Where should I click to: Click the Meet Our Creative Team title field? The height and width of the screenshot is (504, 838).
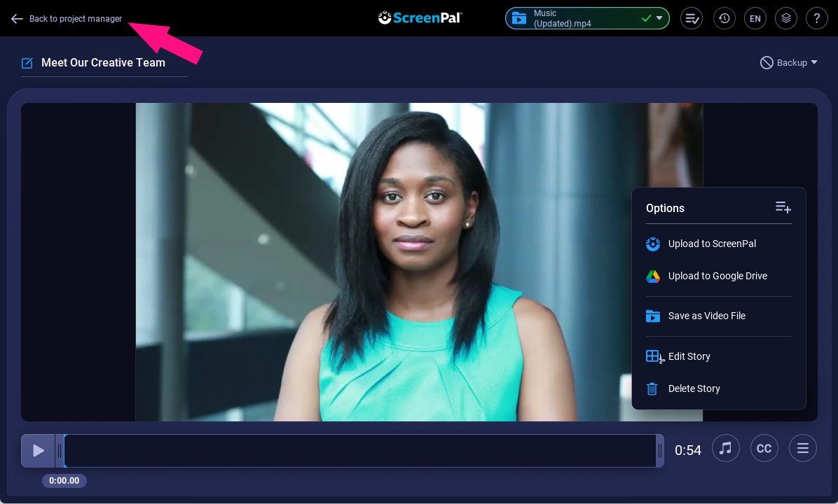[x=103, y=63]
